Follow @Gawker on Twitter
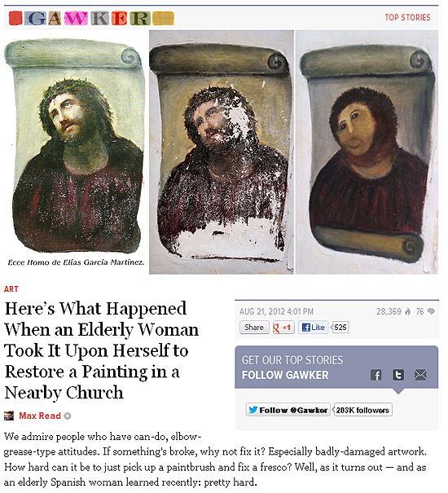 click(288, 410)
